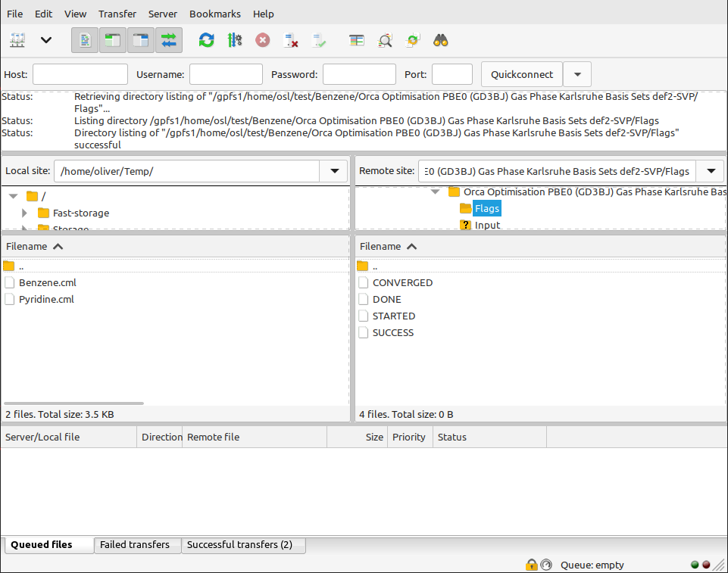Click the Local site path field
Image resolution: width=728 pixels, height=573 pixels.
187,171
